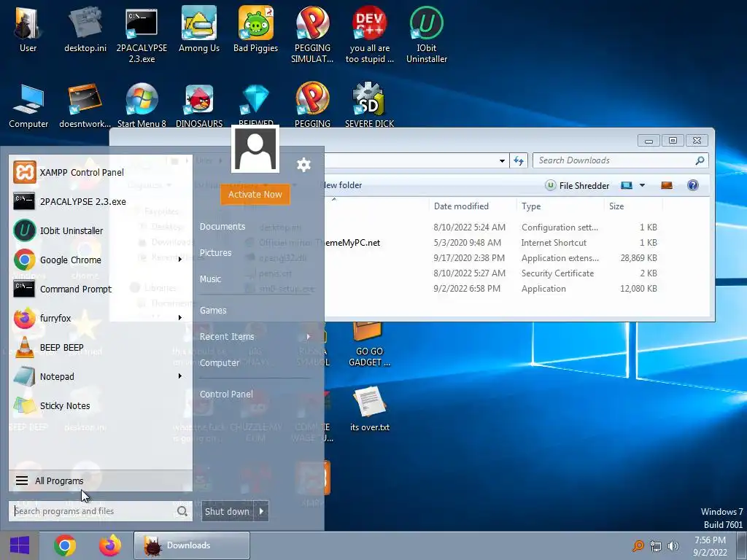Click the Explorer help question mark icon

click(x=693, y=185)
